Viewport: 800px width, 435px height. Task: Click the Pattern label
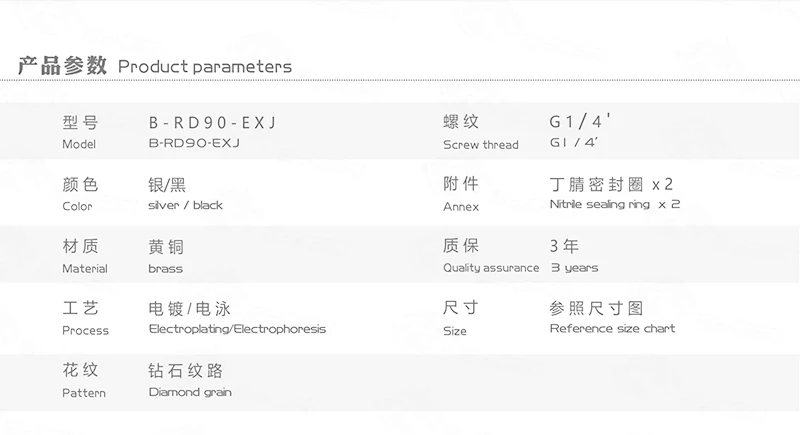[84, 393]
